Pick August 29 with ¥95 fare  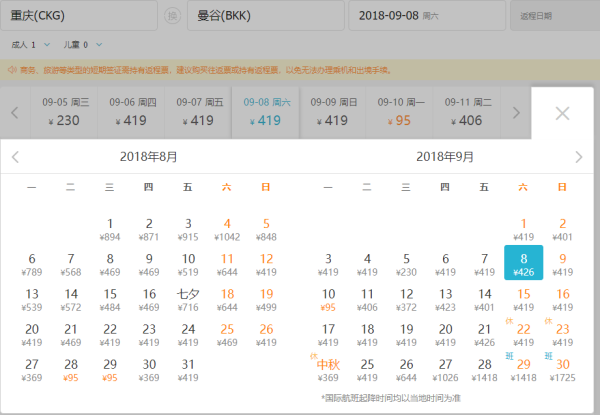(110, 370)
